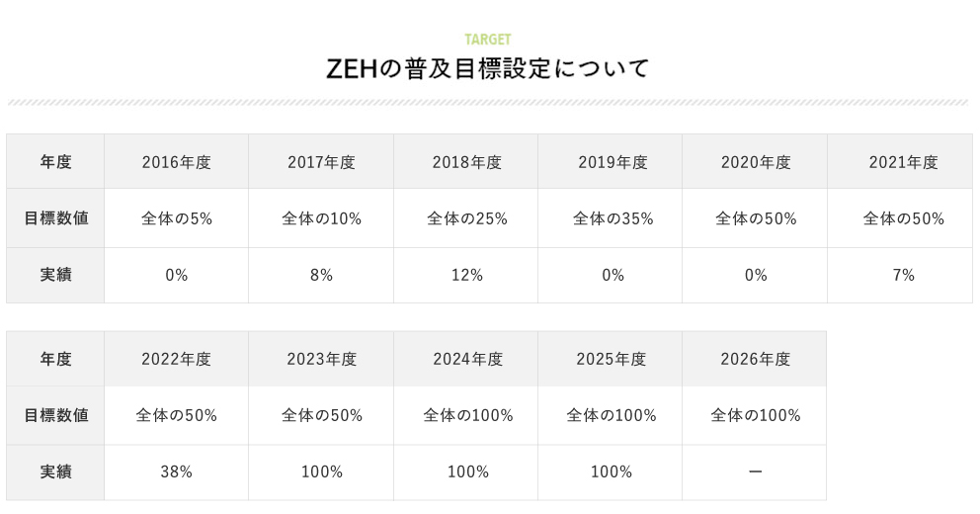This screenshot has height=514, width=980.
Task: Select the 2023年度 column header
Action: point(321,359)
